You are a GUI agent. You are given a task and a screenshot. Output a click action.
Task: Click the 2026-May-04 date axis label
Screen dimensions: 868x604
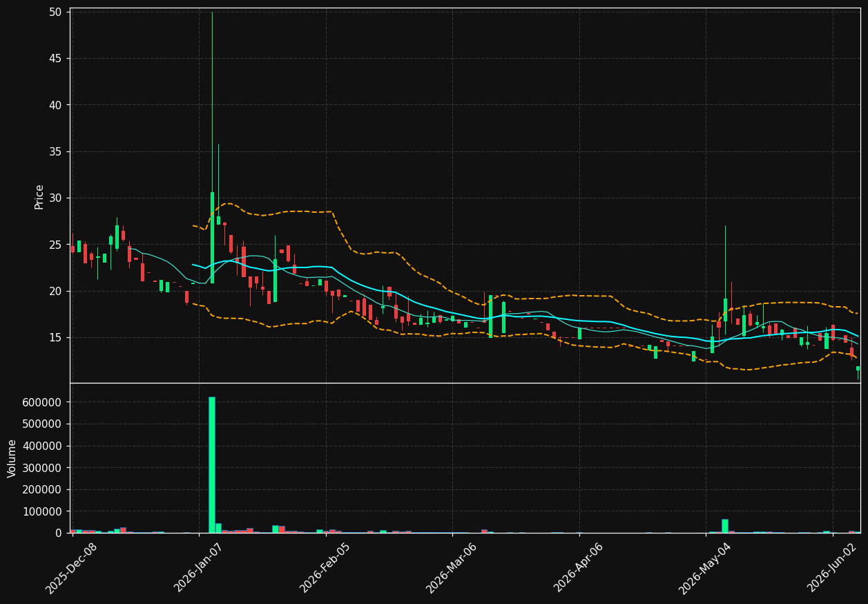pyautogui.click(x=705, y=568)
